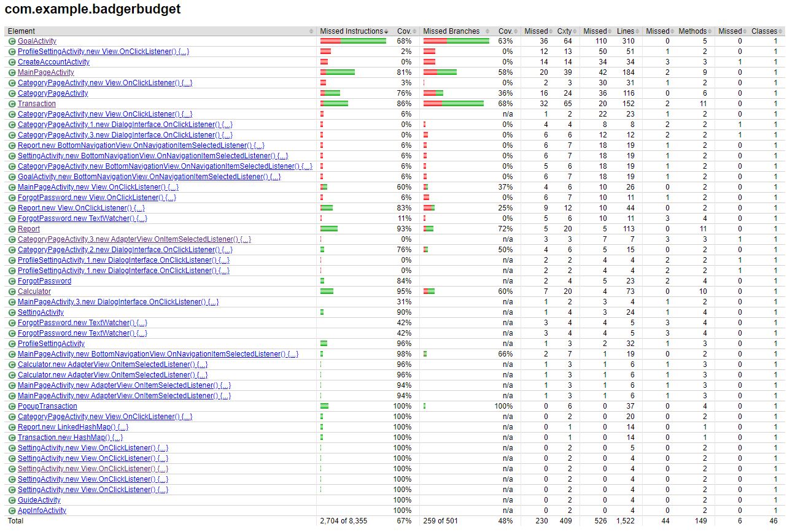787x532 pixels.
Task: Click the class icon beside PopupTransaction
Action: pyautogui.click(x=11, y=406)
